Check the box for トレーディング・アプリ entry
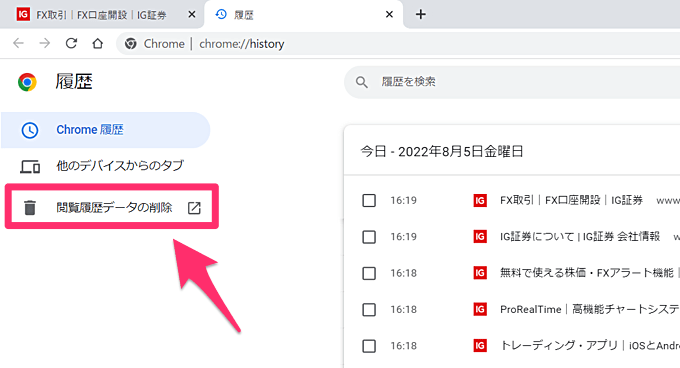 point(369,346)
